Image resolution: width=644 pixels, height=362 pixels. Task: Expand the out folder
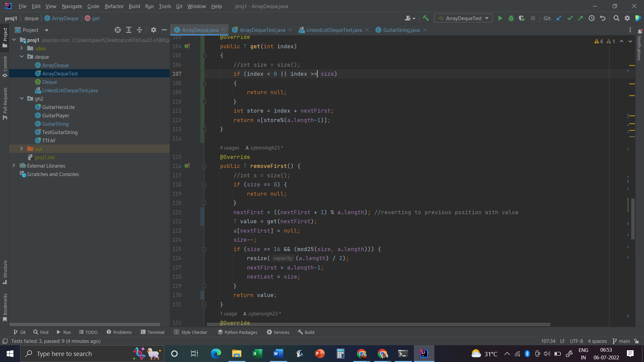point(21,149)
